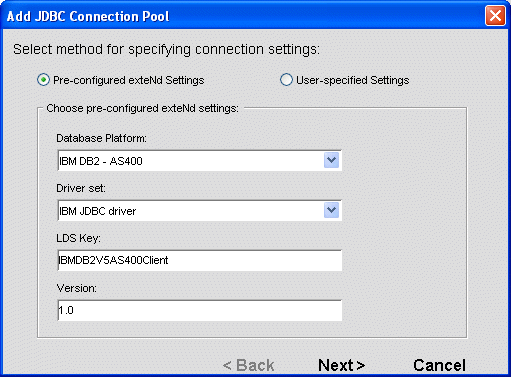
Task: Click 'Select method for specifying connection settings:' heading
Action: click(x=166, y=49)
